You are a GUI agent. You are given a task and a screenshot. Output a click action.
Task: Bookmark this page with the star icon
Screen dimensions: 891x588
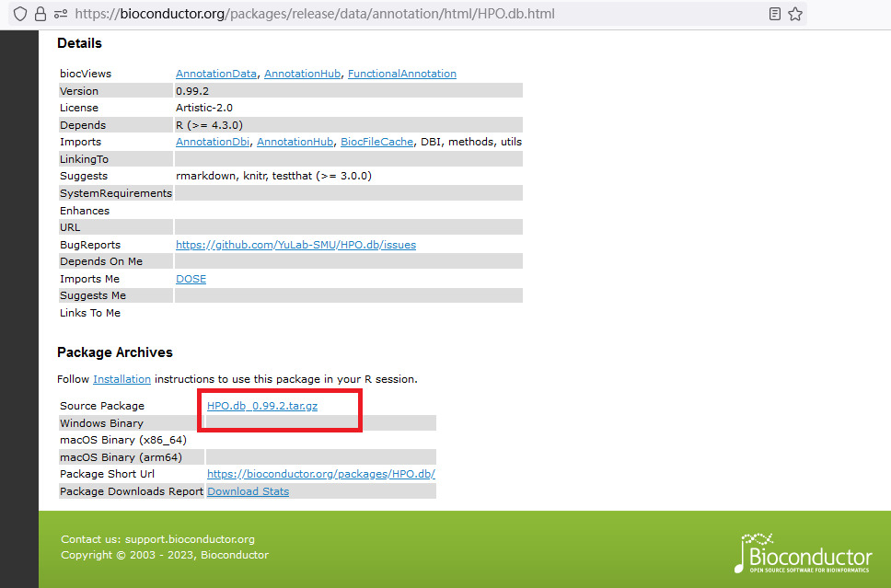(795, 14)
